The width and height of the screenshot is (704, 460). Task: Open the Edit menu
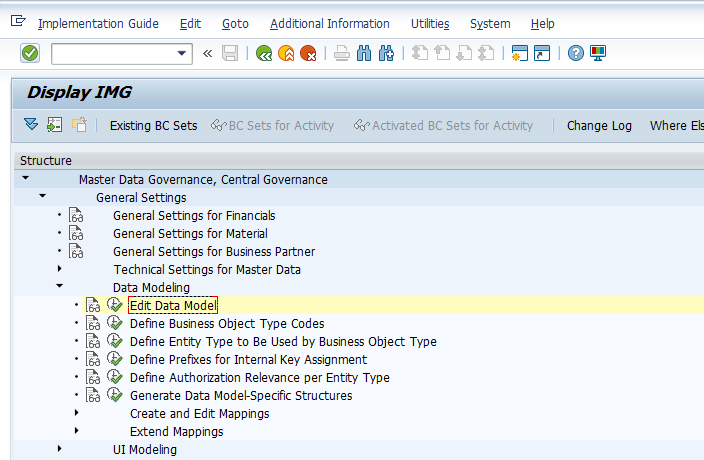(190, 24)
